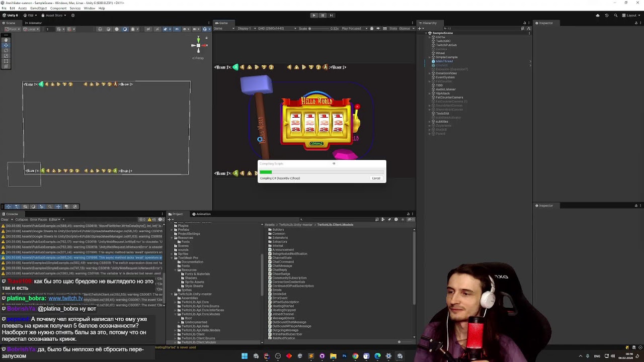Toggle the Console warnings counter showing 45

(x=152, y=220)
